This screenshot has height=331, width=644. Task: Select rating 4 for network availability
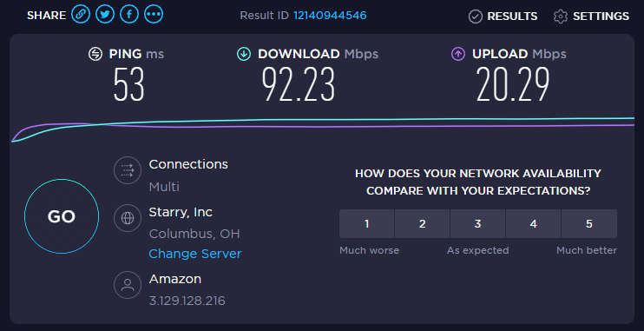point(533,223)
